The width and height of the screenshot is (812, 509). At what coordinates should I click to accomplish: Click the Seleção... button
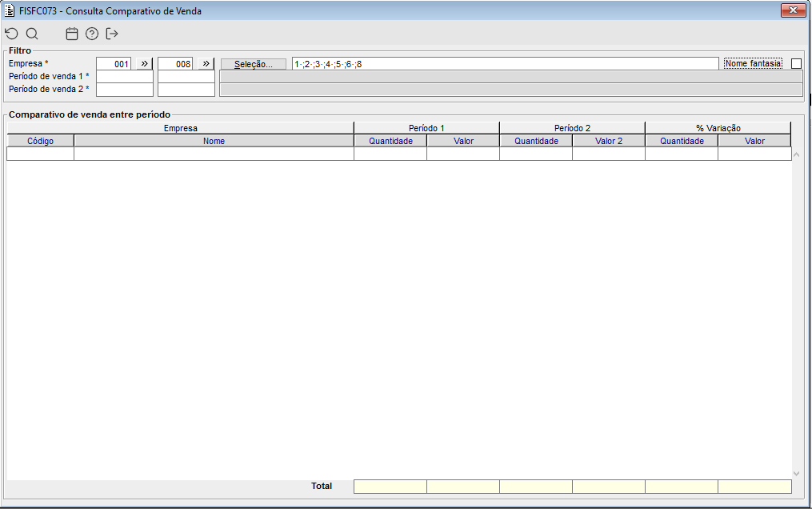pyautogui.click(x=254, y=64)
